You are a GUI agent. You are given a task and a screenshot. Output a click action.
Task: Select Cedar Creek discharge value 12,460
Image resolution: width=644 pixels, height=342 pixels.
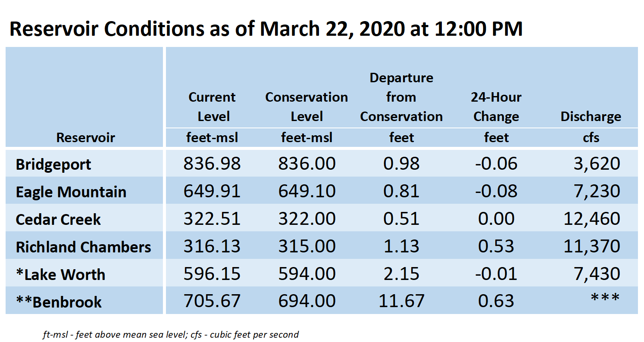point(592,219)
